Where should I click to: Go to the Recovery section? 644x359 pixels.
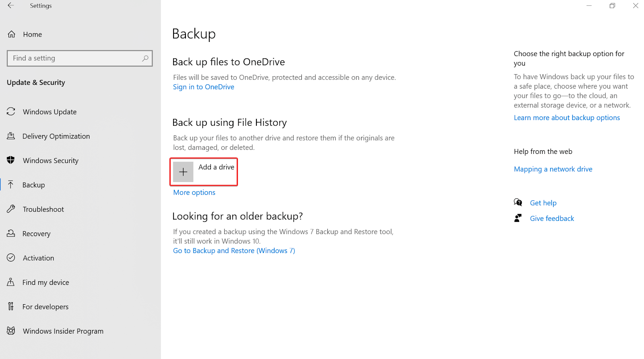click(x=36, y=234)
